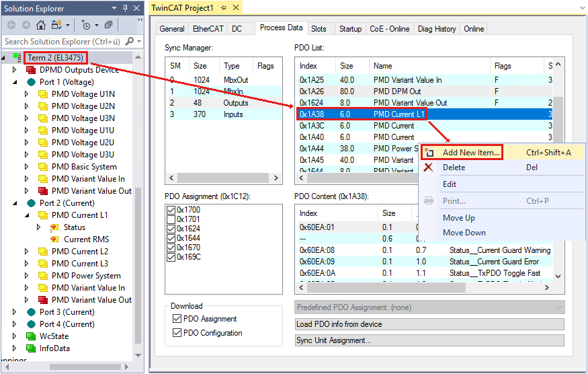Click the teal Port 3 (Current) icon
588x374 pixels.
tap(31, 312)
